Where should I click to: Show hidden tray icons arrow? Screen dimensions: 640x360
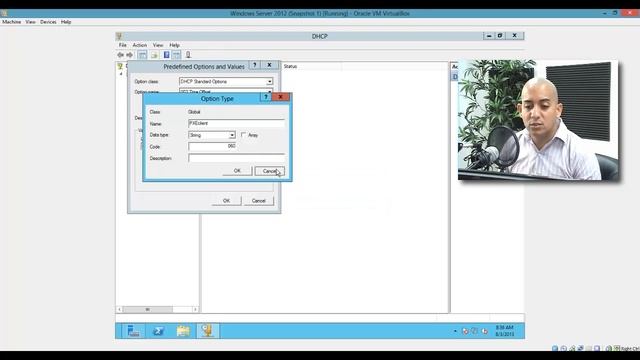455,331
